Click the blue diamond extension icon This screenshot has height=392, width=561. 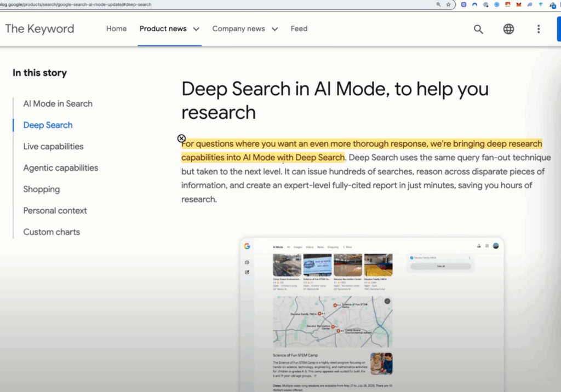pos(541,4)
